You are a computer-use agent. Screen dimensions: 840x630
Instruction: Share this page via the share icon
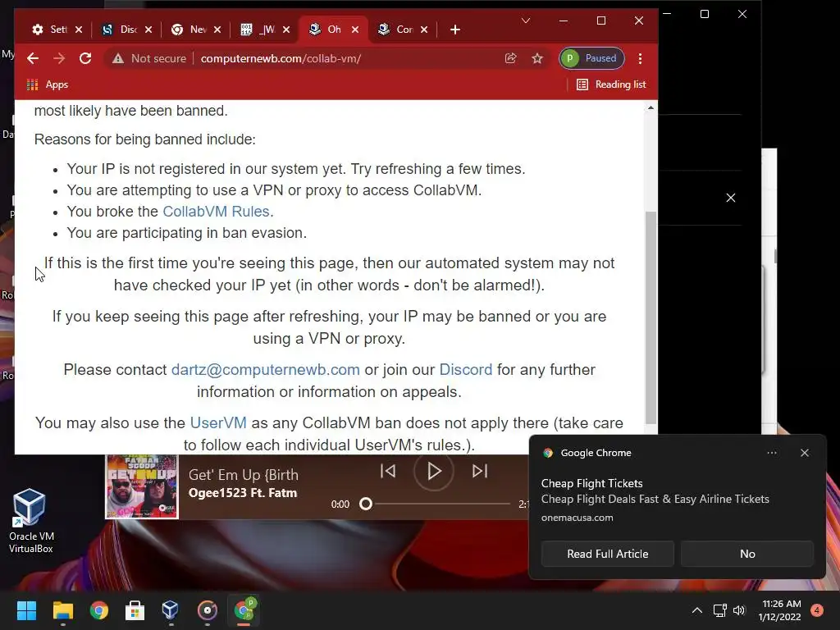coord(510,58)
